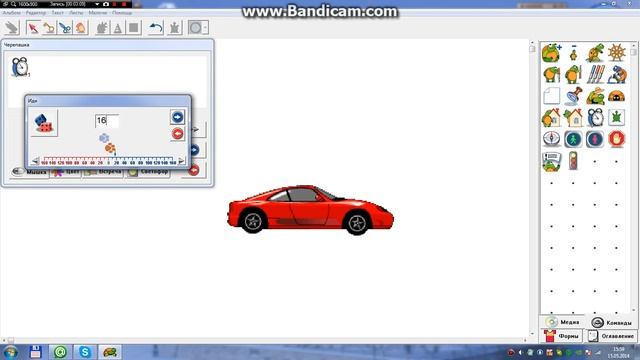This screenshot has height=360, width=640.
Task: Open the Windows Start menu
Action: click(x=10, y=352)
